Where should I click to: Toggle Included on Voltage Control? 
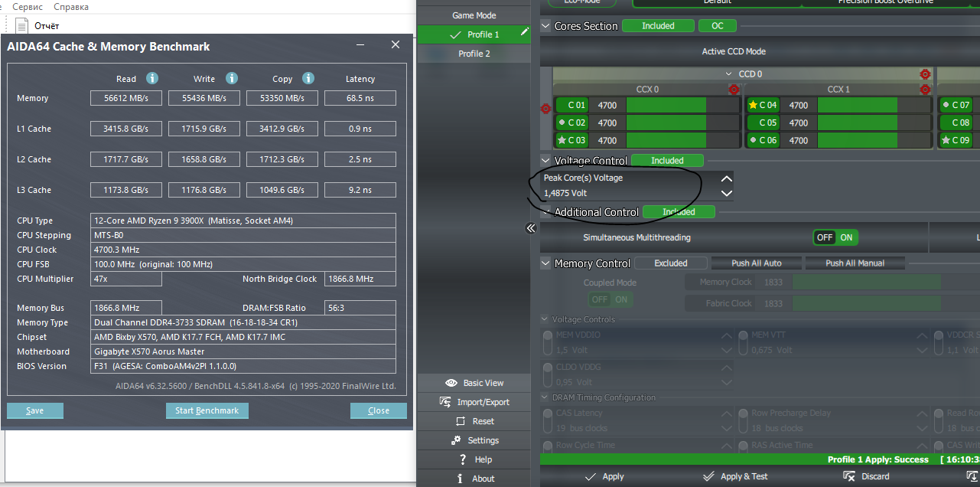click(x=667, y=161)
